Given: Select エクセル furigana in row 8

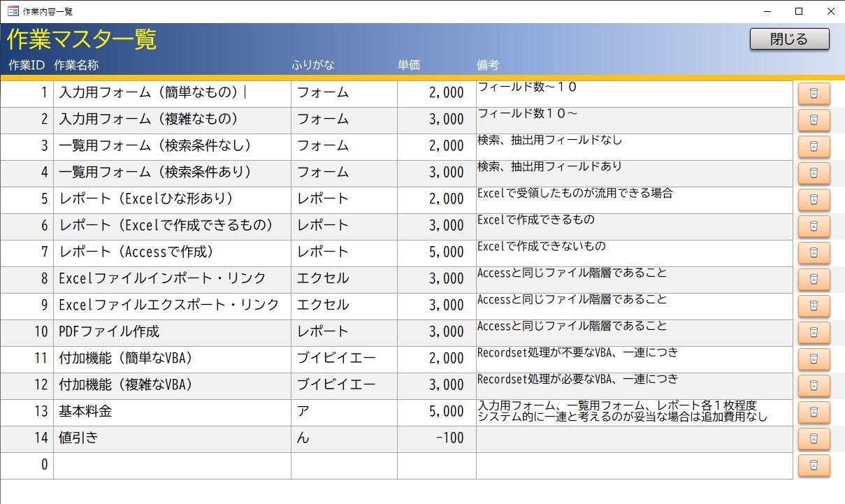Looking at the screenshot, I should [344, 280].
